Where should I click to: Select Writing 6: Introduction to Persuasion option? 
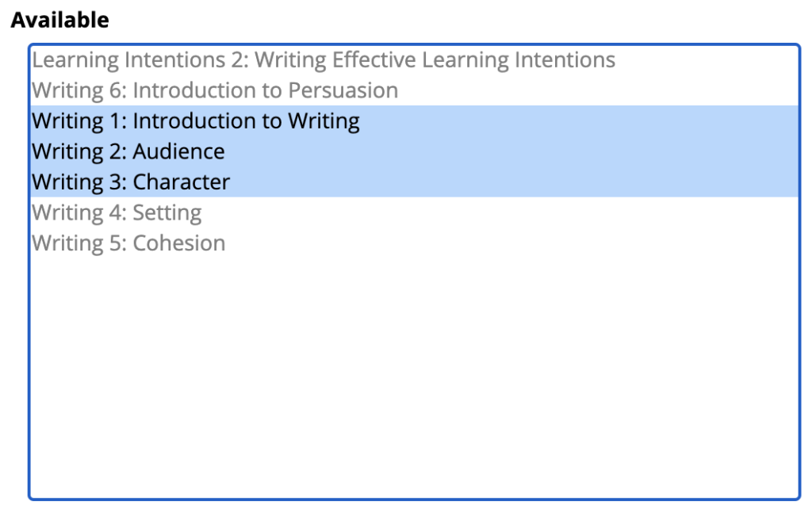click(x=215, y=90)
